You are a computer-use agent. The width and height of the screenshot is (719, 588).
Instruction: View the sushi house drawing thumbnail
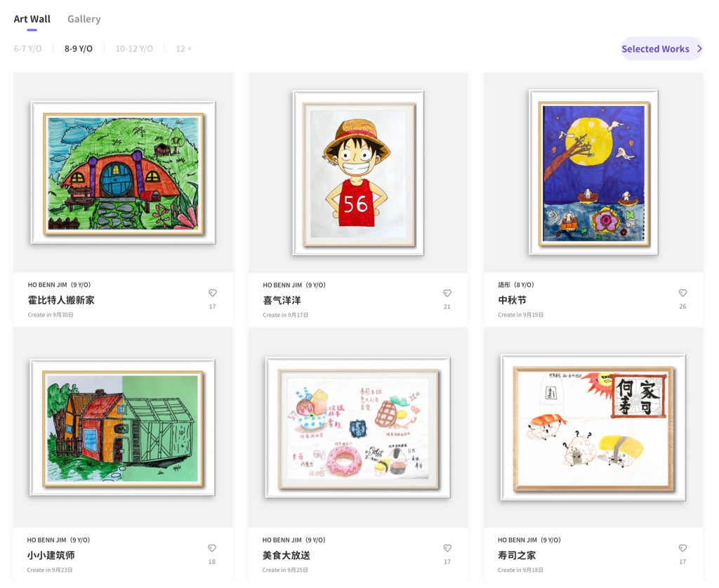(x=593, y=427)
